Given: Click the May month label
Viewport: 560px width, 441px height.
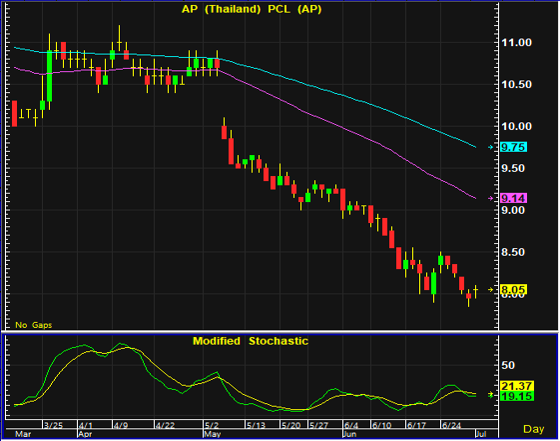Looking at the screenshot, I should (x=212, y=434).
